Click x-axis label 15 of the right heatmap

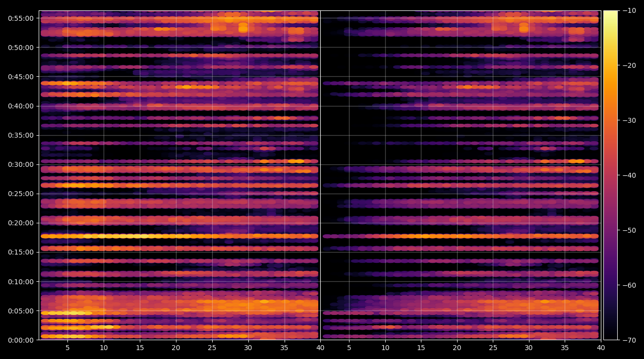pyautogui.click(x=421, y=348)
